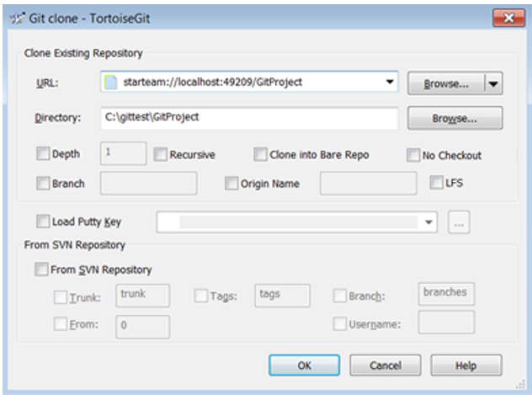Click Browse next to URL

446,83
